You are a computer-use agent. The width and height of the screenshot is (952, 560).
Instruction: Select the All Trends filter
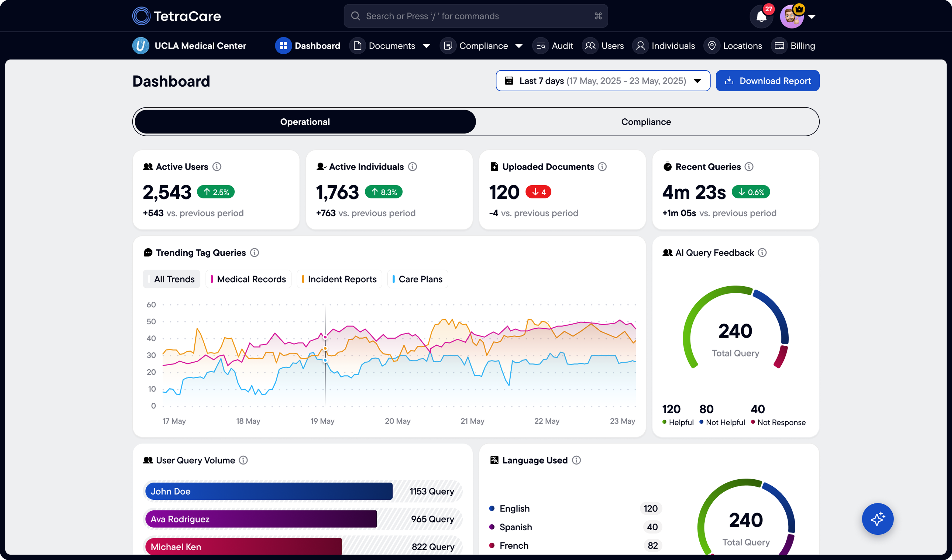coord(171,279)
